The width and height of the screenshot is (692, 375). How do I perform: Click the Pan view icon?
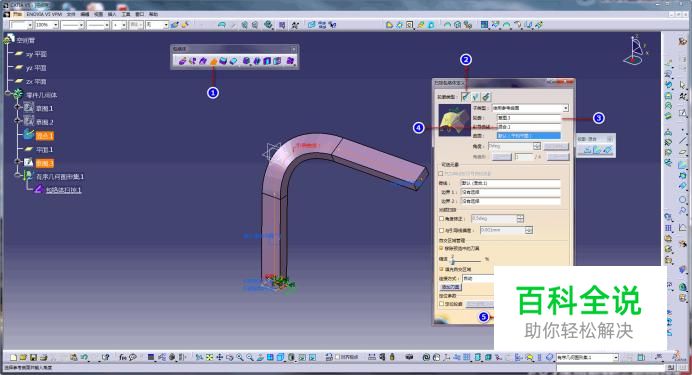[x=219, y=357]
